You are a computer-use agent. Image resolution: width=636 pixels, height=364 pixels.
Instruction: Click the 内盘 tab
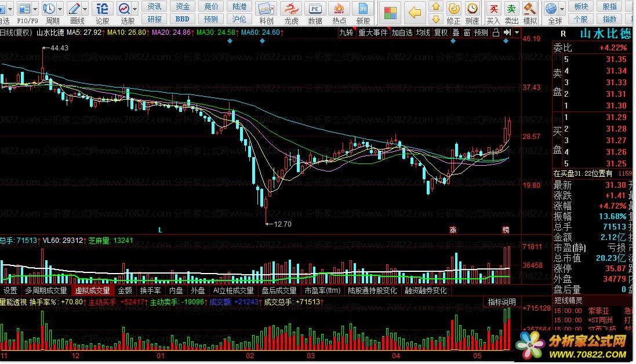(x=176, y=290)
